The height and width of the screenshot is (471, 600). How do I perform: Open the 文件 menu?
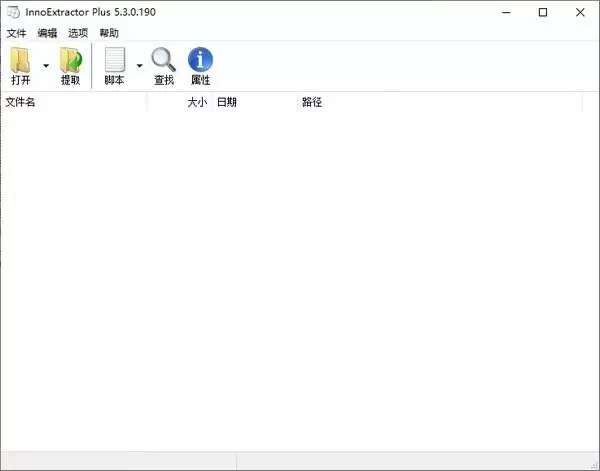point(16,33)
